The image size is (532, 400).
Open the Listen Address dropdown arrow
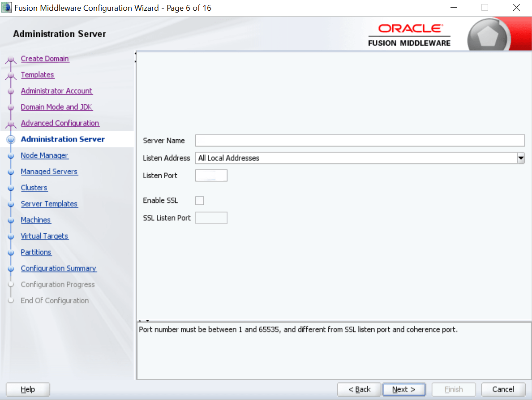[521, 158]
